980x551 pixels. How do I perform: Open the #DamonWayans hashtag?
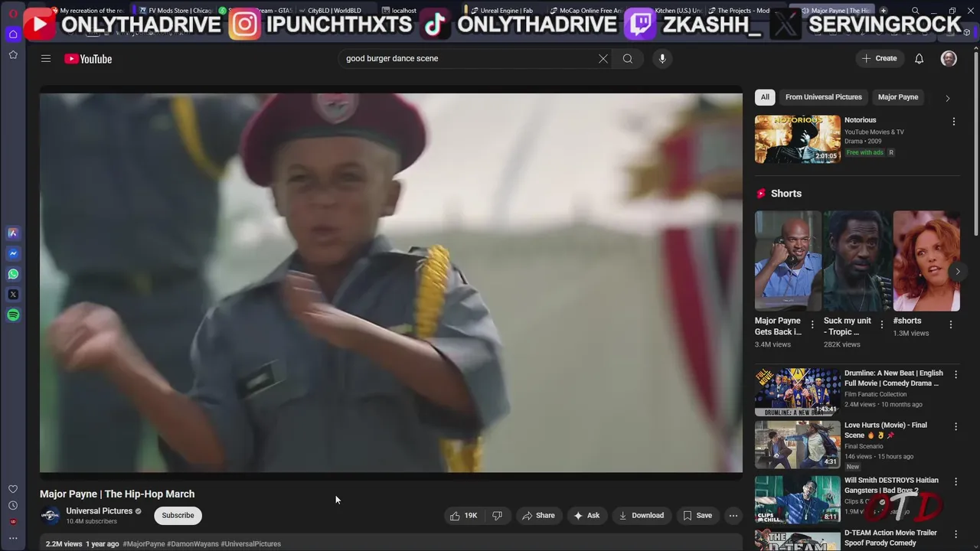click(x=193, y=544)
